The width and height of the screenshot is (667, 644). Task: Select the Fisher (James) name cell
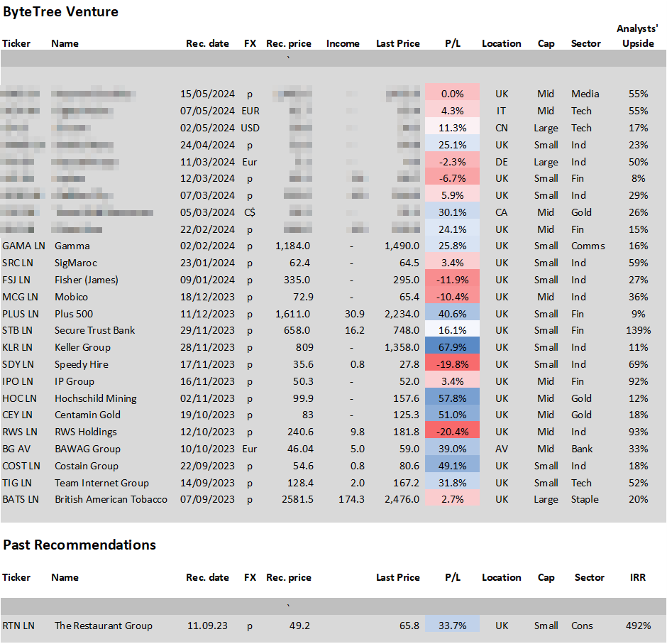click(x=87, y=280)
